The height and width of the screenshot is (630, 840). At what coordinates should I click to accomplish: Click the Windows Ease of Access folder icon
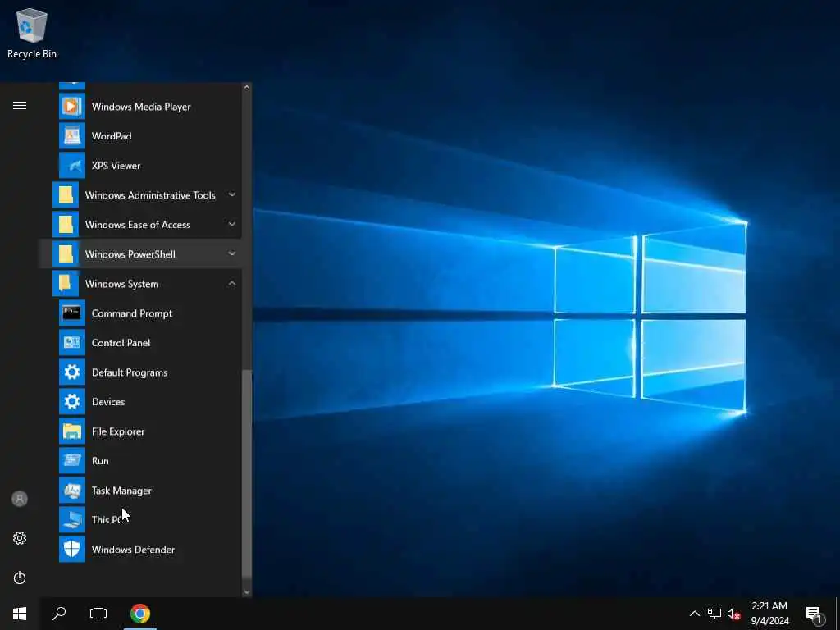coord(66,225)
